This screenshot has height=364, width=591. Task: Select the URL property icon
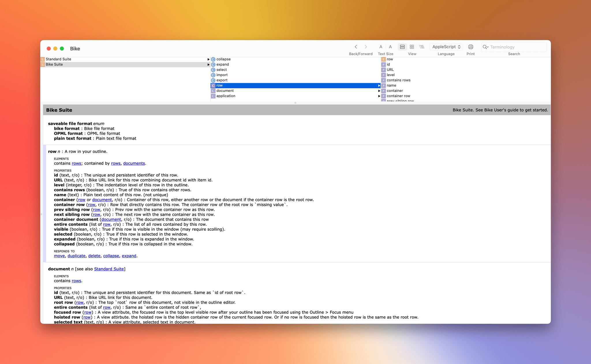click(384, 70)
